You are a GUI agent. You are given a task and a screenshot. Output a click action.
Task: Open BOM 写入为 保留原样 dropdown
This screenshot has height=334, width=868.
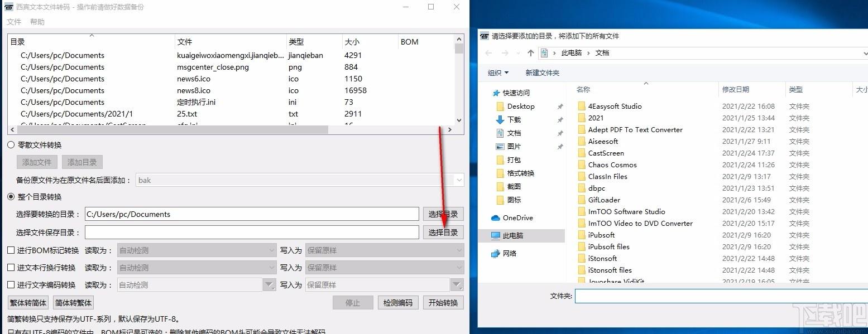385,250
